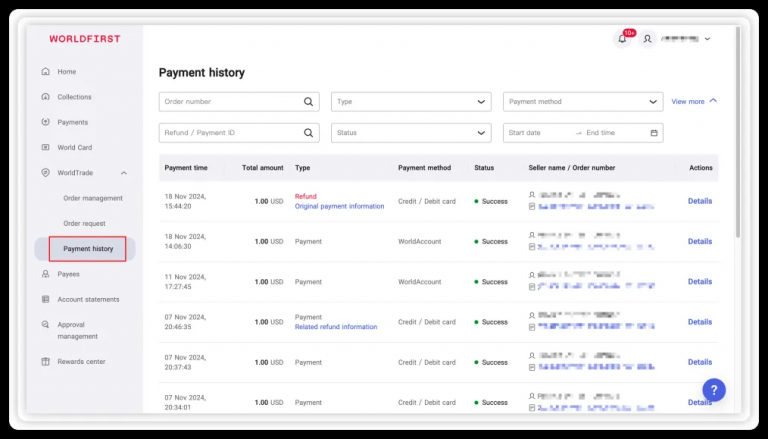This screenshot has height=439, width=768.
Task: Collapse filters with View more
Action: pyautogui.click(x=694, y=101)
